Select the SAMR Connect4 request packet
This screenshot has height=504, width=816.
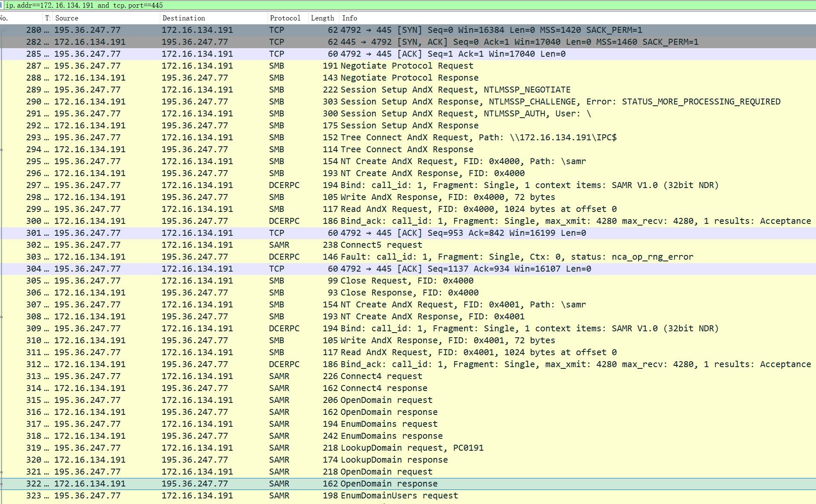[408, 376]
